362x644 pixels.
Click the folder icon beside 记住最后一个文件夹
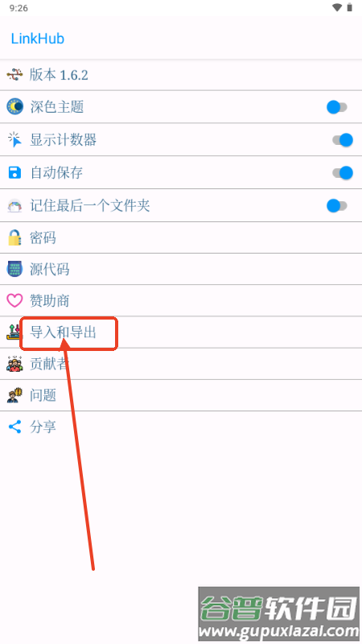14,205
